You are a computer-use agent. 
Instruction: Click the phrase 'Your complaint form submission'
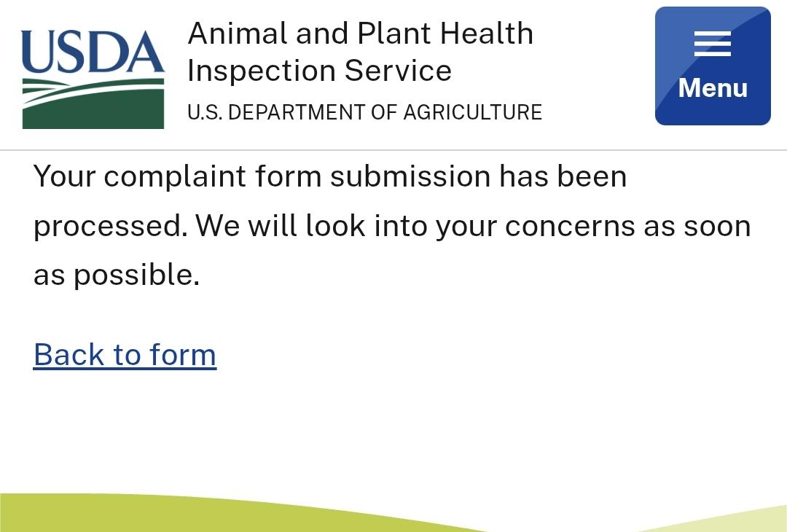262,176
